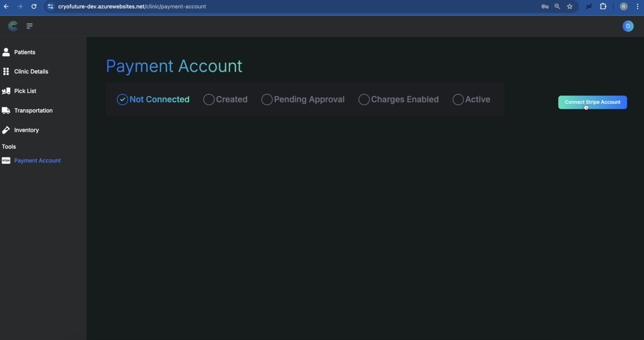
Task: Open the Inventory section
Action: tap(6, 130)
